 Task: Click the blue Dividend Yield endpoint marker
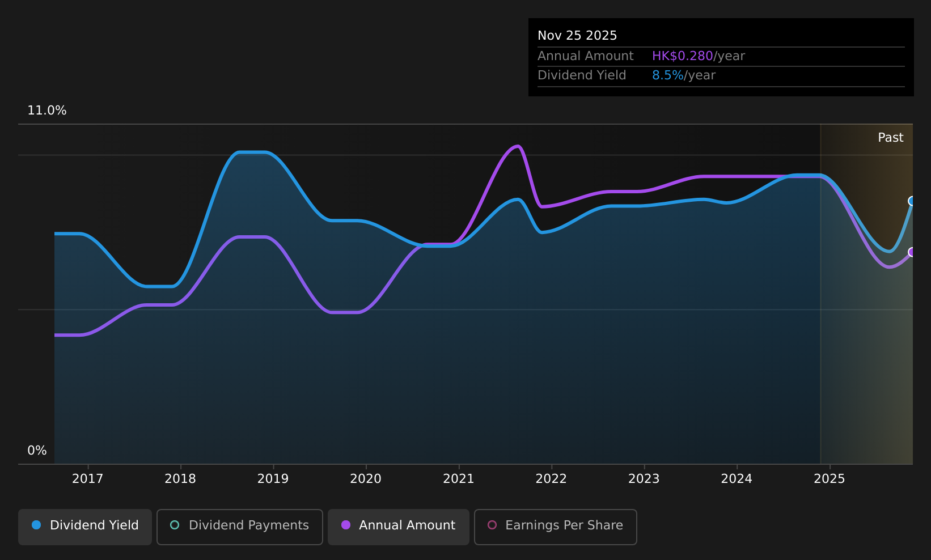(x=912, y=201)
